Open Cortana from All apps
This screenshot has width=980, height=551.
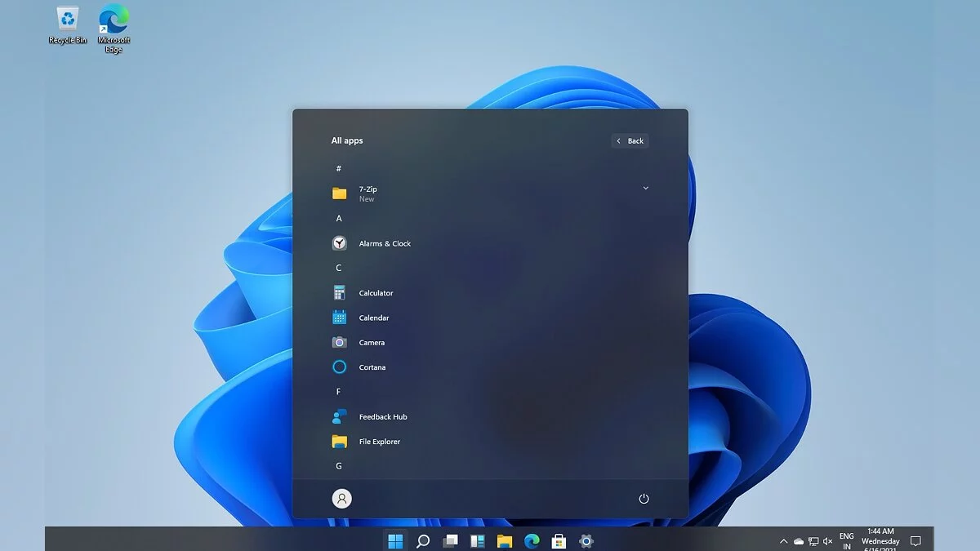coord(372,367)
